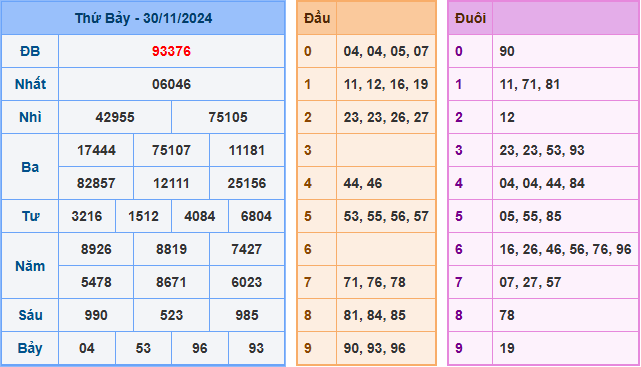Select the ĐB prize label
641x367 pixels.
pyautogui.click(x=30, y=51)
